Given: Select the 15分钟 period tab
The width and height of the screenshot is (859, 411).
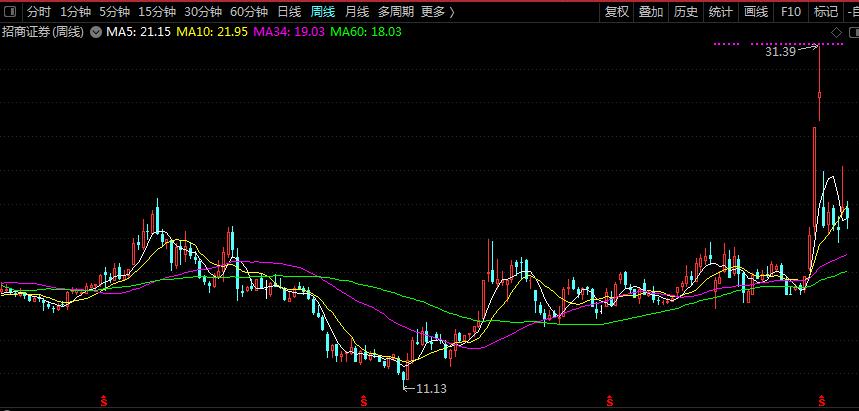Looking at the screenshot, I should pyautogui.click(x=157, y=12).
